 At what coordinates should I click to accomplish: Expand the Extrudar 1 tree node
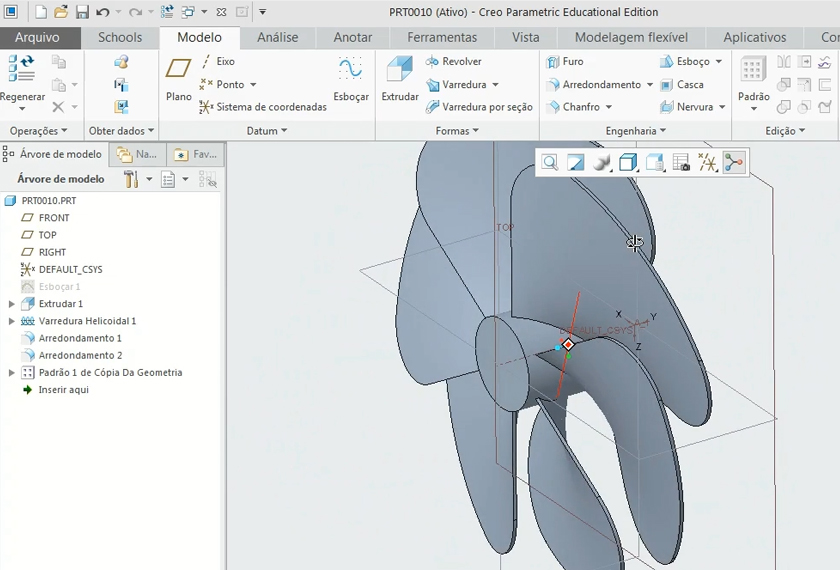point(12,304)
